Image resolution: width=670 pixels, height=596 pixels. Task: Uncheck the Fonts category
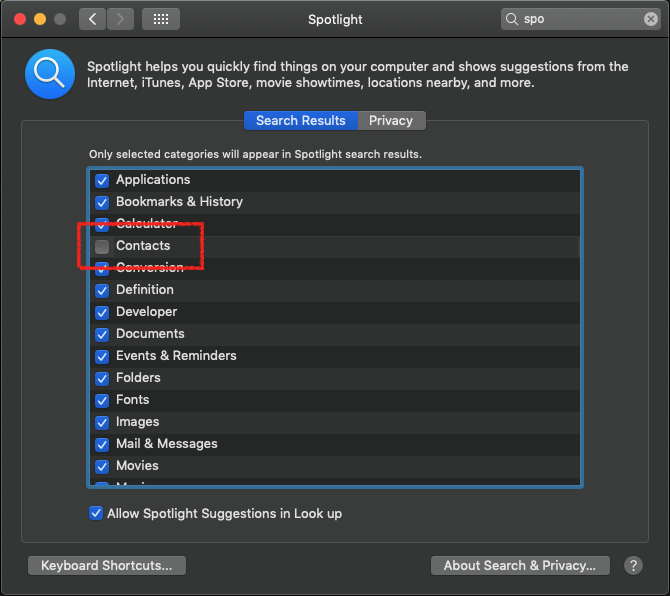click(x=102, y=400)
